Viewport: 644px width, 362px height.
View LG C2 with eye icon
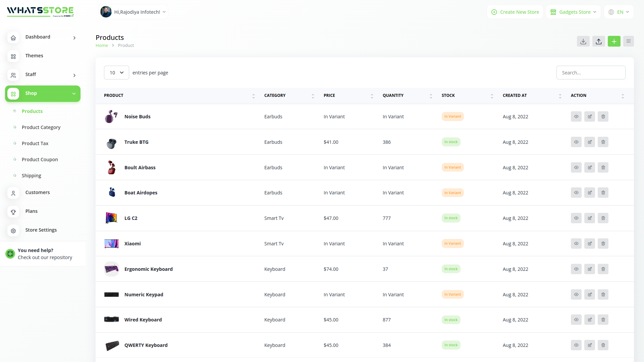click(x=576, y=218)
